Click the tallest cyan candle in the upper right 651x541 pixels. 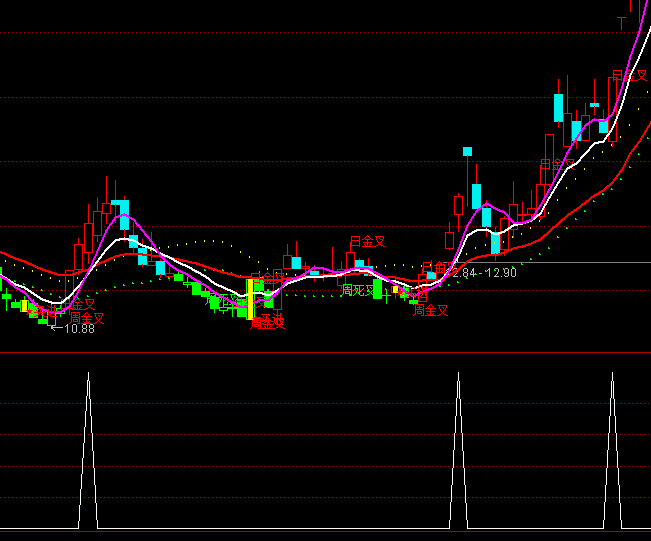pos(558,107)
